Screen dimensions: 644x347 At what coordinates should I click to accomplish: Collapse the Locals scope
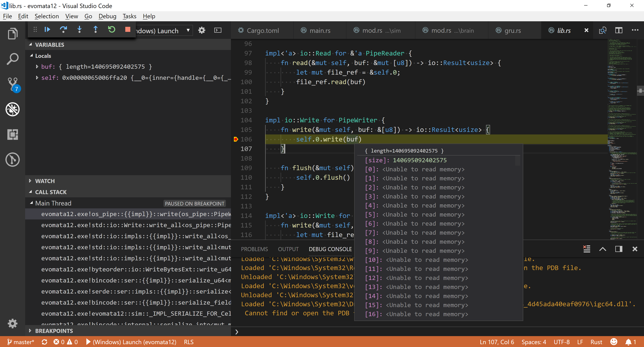(128, 56)
